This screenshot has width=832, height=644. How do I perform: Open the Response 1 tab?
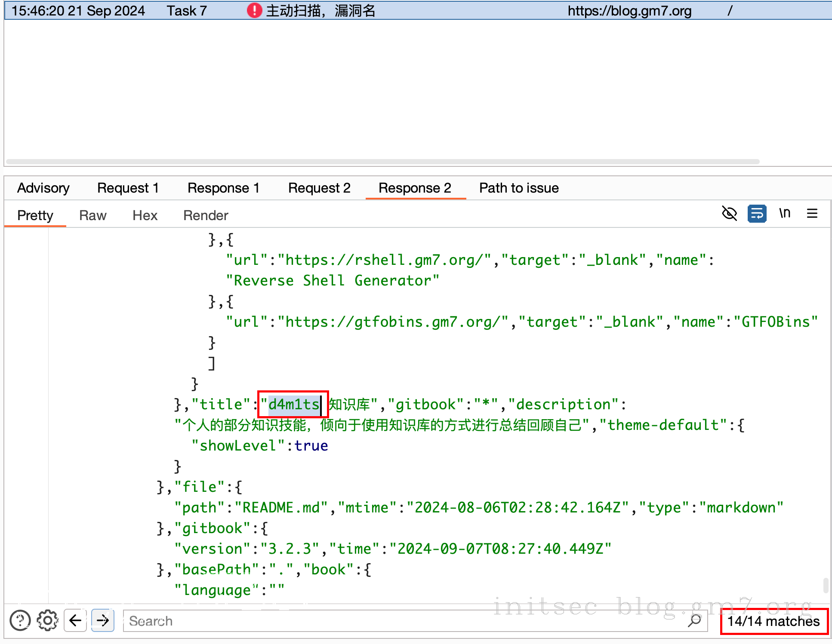coord(223,188)
